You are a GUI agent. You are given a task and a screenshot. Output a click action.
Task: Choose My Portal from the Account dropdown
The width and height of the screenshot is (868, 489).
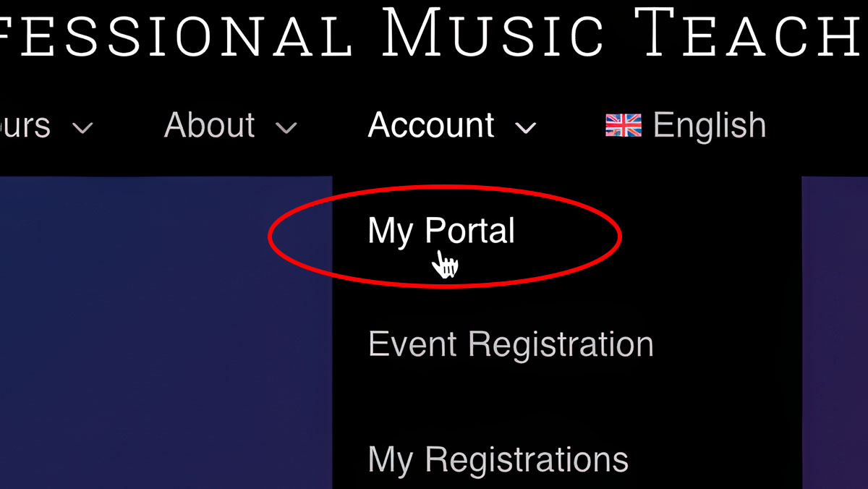(x=441, y=231)
